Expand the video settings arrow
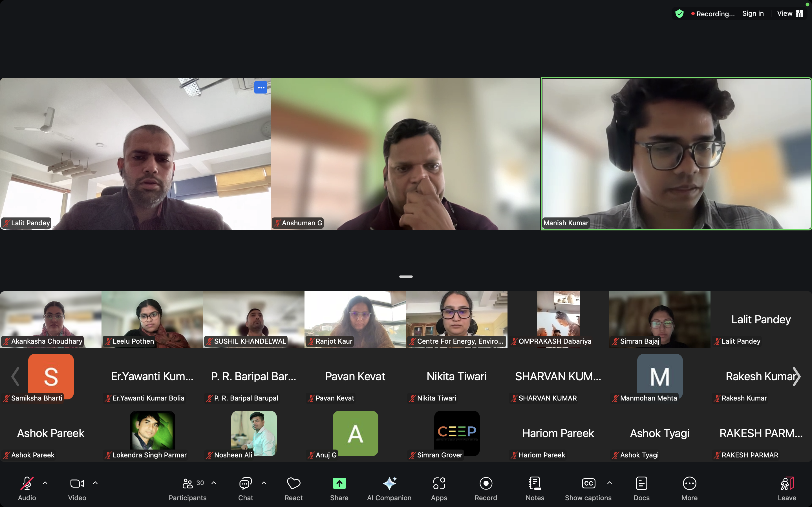 95,483
